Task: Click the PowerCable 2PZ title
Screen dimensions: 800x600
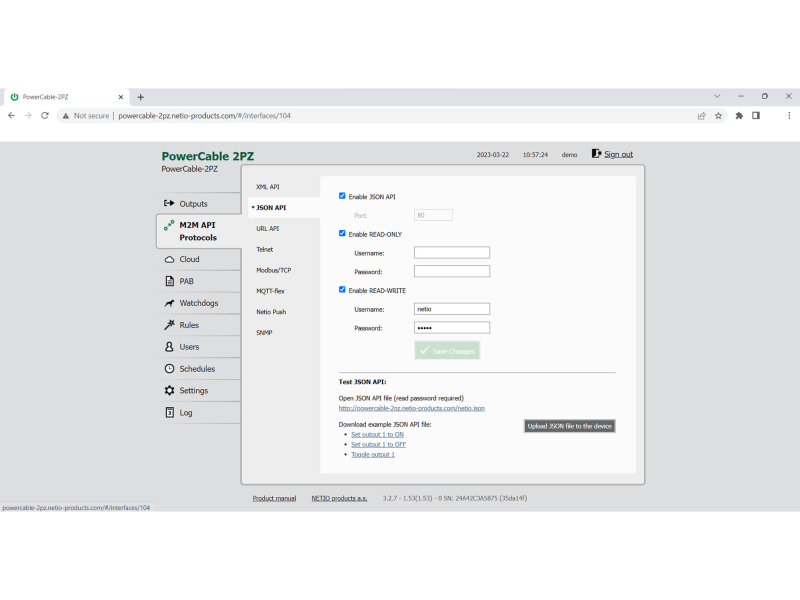Action: (208, 156)
